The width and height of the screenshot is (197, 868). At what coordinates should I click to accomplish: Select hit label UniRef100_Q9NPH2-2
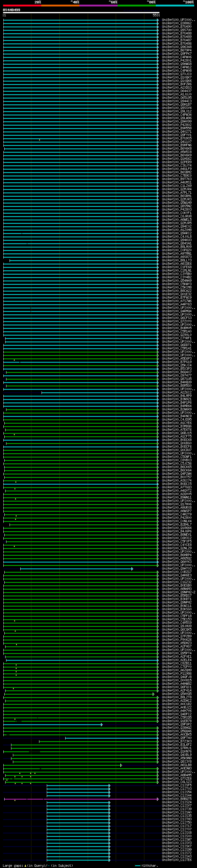[x=179, y=592]
